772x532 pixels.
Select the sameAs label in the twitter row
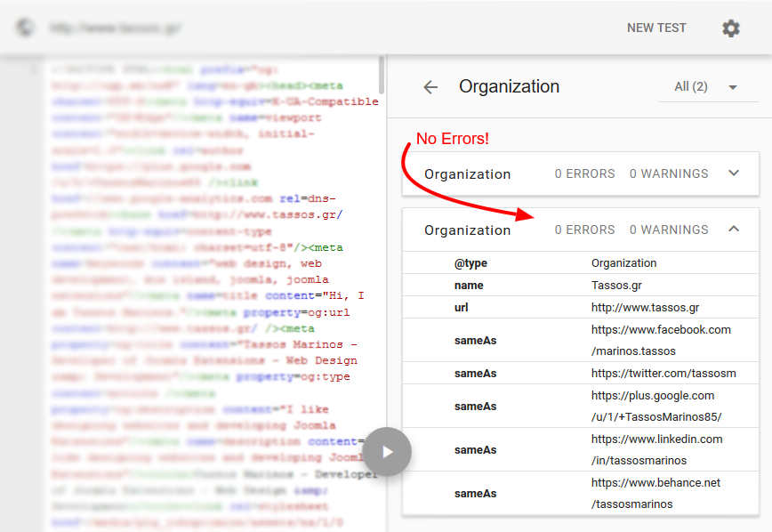coord(475,374)
